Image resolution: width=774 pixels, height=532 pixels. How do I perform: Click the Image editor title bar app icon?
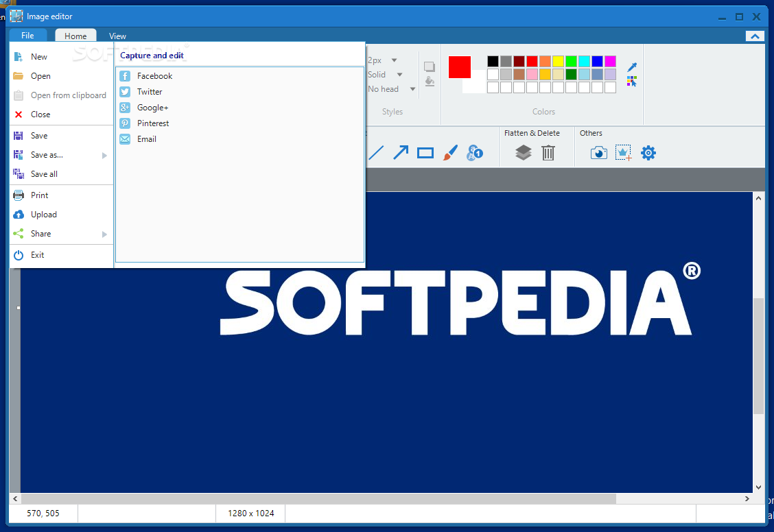click(x=16, y=16)
